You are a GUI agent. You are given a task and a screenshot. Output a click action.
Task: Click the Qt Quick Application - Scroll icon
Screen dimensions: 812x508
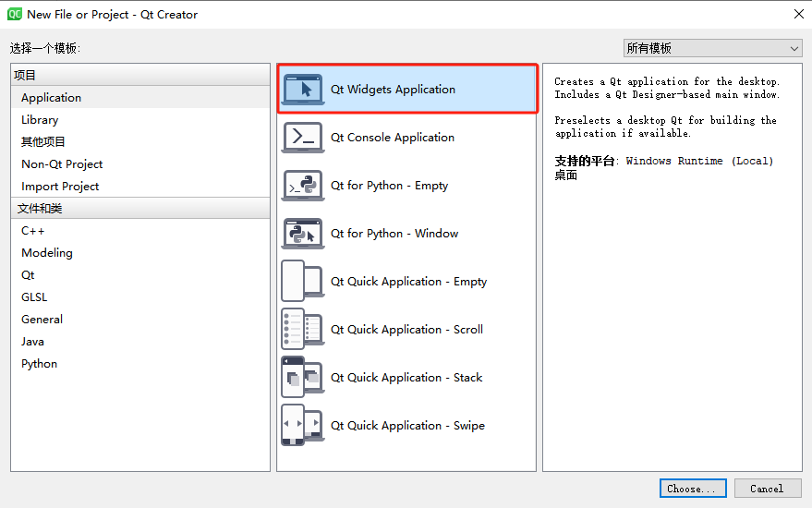(303, 330)
